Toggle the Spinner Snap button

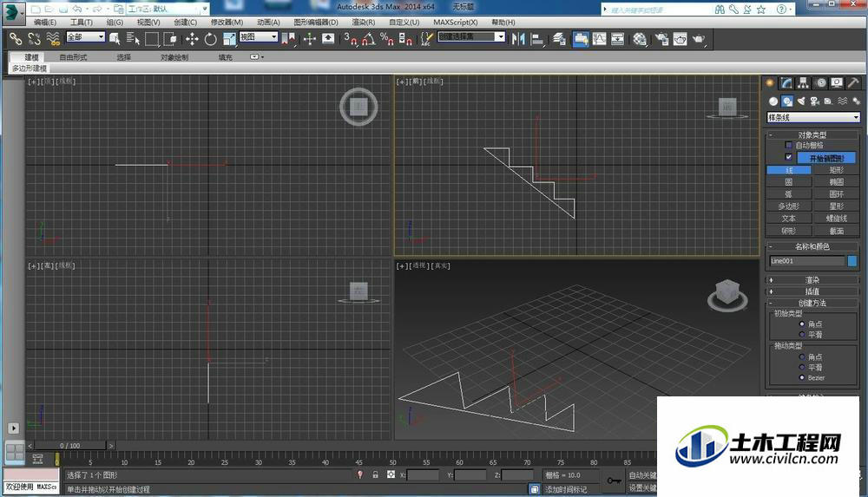click(405, 39)
